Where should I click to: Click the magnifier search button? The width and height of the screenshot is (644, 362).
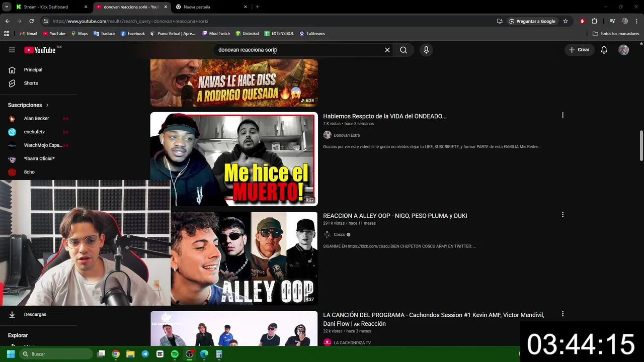pyautogui.click(x=404, y=50)
